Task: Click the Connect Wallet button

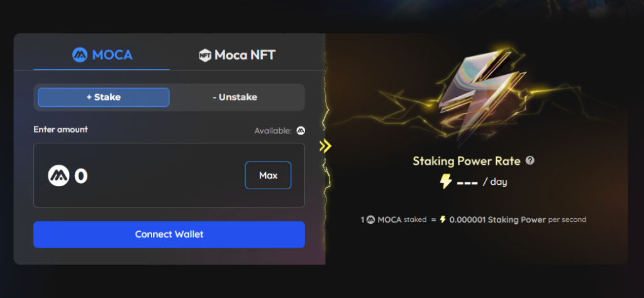Action: pos(169,235)
